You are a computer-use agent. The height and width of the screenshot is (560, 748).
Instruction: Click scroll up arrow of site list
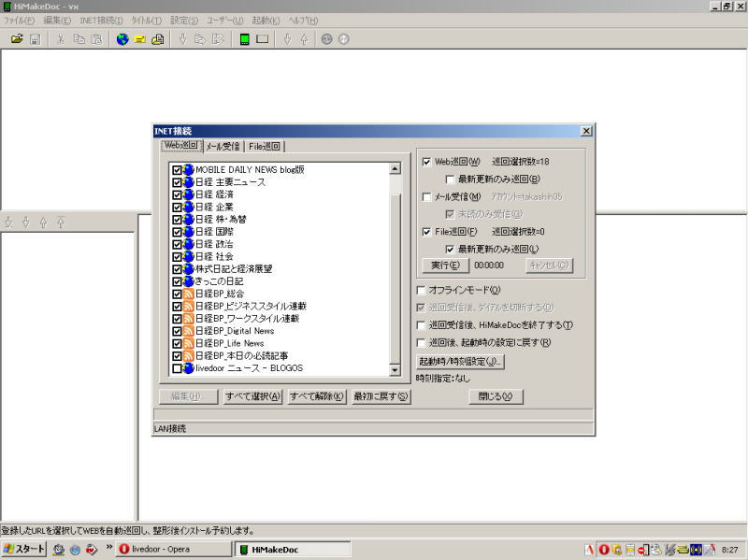(395, 169)
